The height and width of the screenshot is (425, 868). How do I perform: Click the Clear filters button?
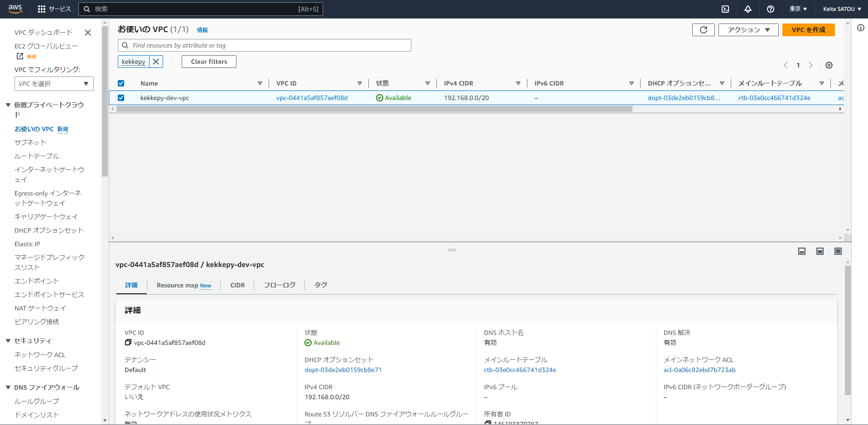point(209,62)
